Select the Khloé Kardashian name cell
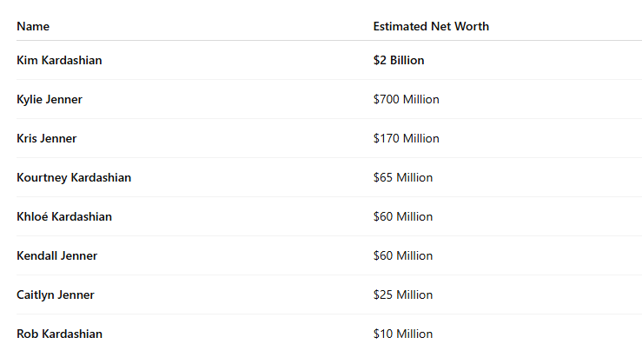 click(64, 217)
